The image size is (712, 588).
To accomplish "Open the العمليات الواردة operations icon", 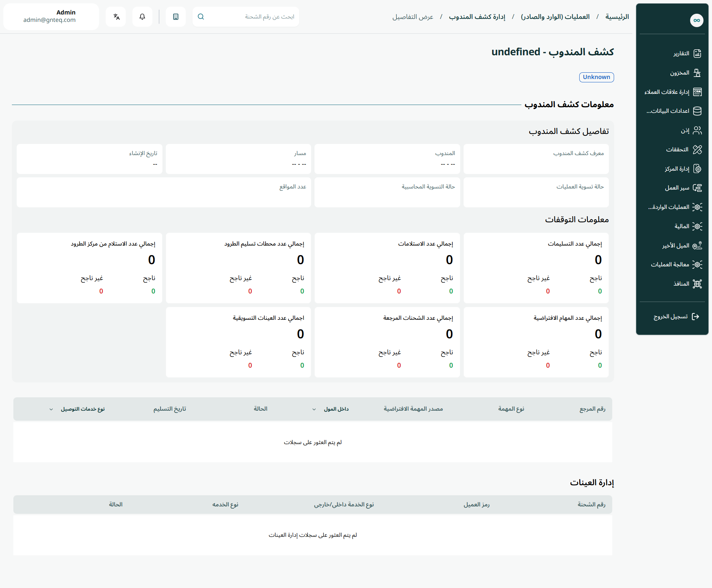I will [x=697, y=207].
